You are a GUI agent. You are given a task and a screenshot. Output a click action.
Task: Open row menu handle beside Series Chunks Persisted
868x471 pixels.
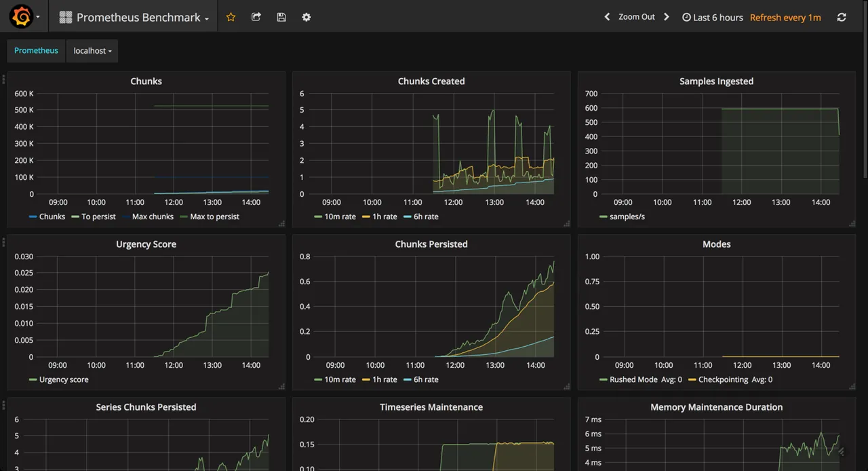click(x=3, y=405)
